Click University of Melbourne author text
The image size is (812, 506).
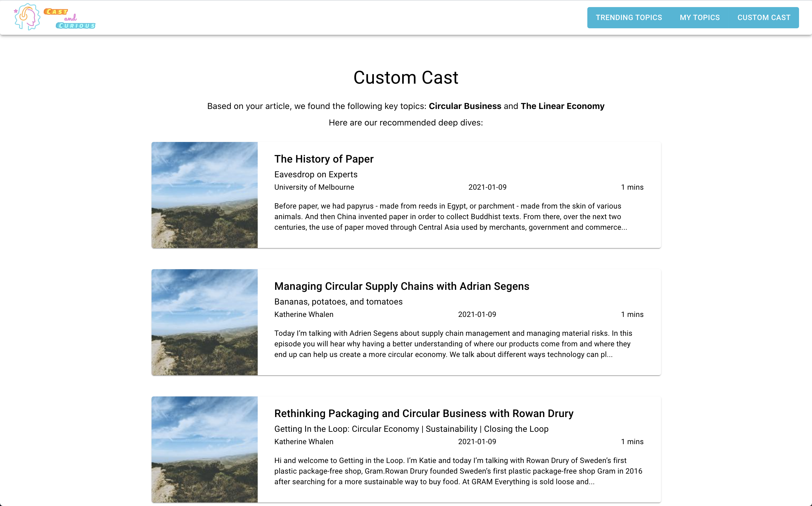pos(314,187)
